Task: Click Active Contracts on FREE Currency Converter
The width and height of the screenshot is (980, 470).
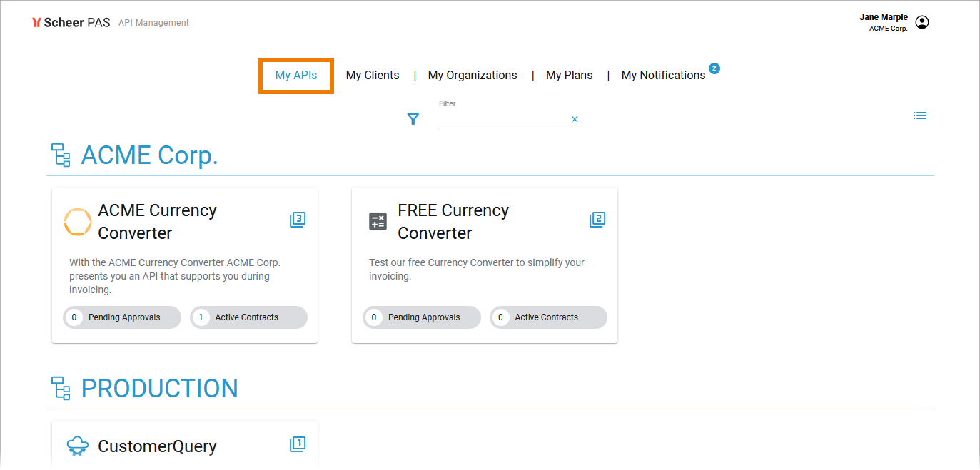Action: pos(548,317)
